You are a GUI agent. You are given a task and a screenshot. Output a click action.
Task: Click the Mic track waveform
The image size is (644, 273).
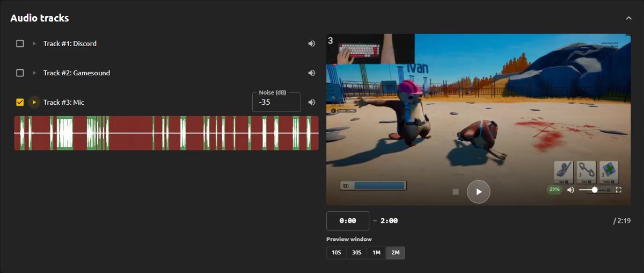click(166, 133)
